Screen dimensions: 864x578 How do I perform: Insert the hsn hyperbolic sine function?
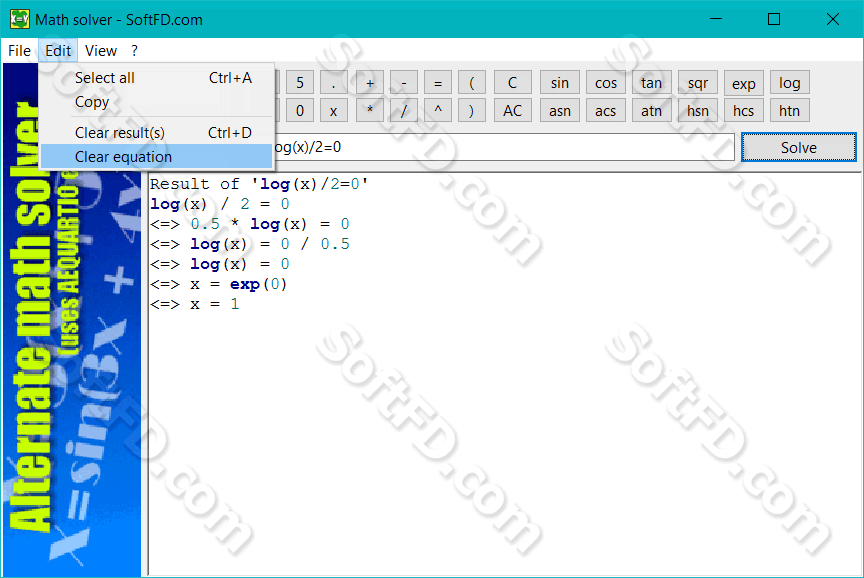pyautogui.click(x=698, y=111)
